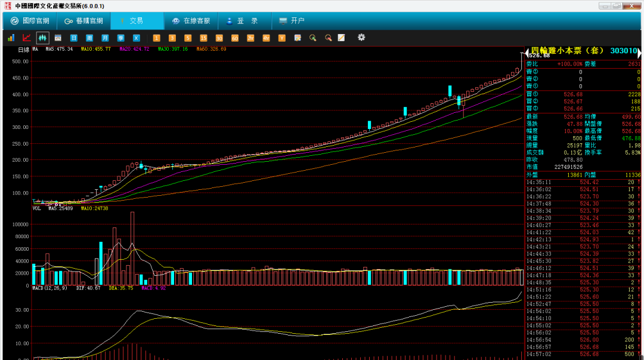Click the 14:57:02 trade tick row
The height and width of the screenshot is (360, 644).
583,354
